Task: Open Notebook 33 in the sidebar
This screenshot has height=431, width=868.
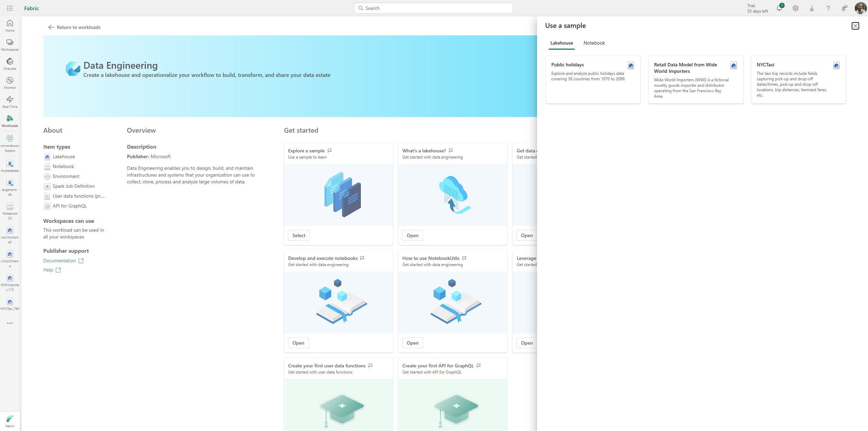Action: 10,211
